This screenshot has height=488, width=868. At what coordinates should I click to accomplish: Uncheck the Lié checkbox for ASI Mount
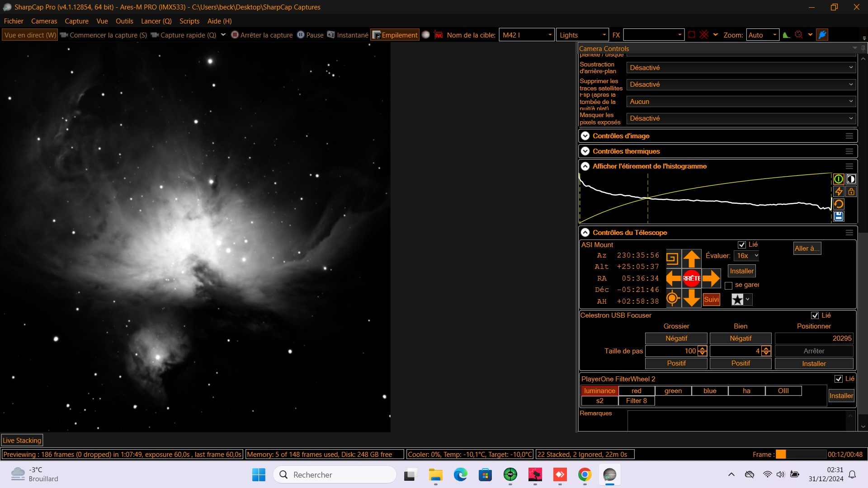pyautogui.click(x=742, y=245)
